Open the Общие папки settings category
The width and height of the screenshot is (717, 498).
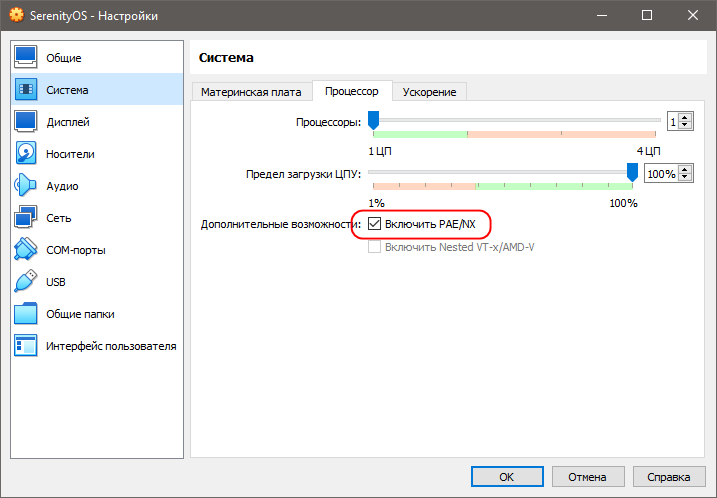tap(97, 314)
